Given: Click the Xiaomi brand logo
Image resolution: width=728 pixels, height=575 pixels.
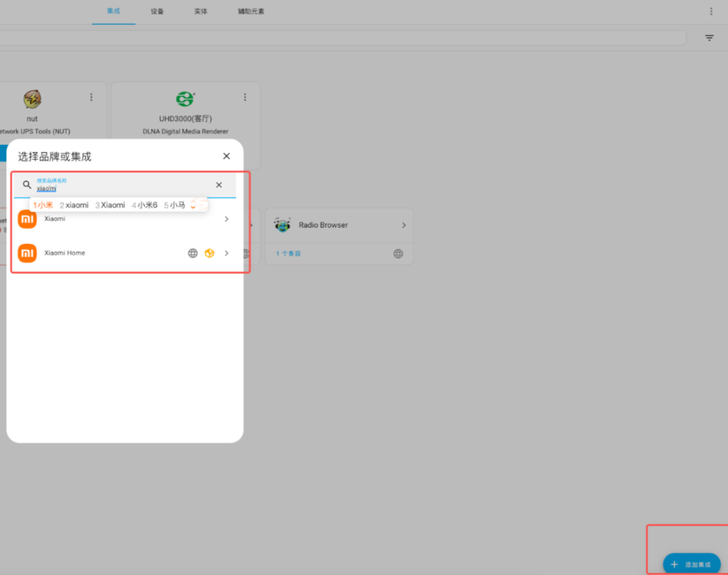Looking at the screenshot, I should coord(27,219).
